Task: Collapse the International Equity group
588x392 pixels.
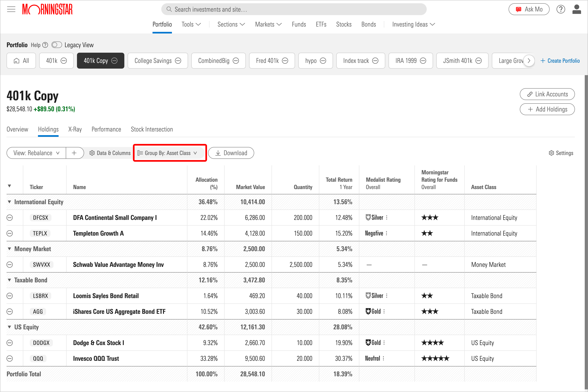Action: [9, 202]
